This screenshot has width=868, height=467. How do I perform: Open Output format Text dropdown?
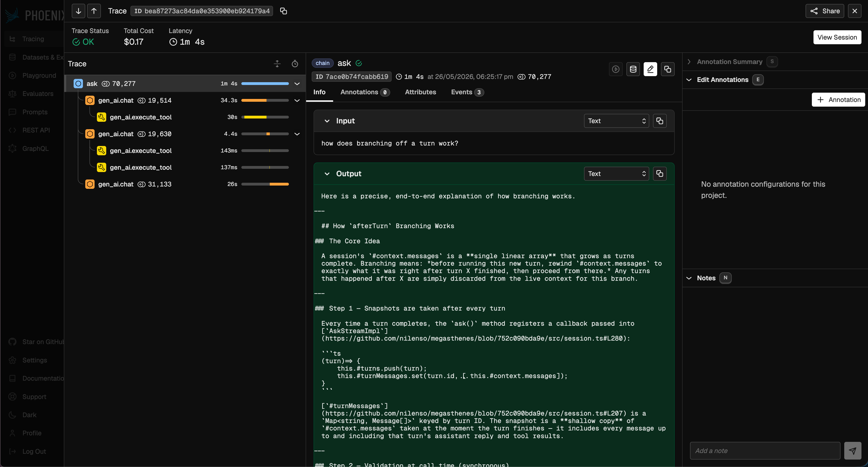(x=616, y=174)
